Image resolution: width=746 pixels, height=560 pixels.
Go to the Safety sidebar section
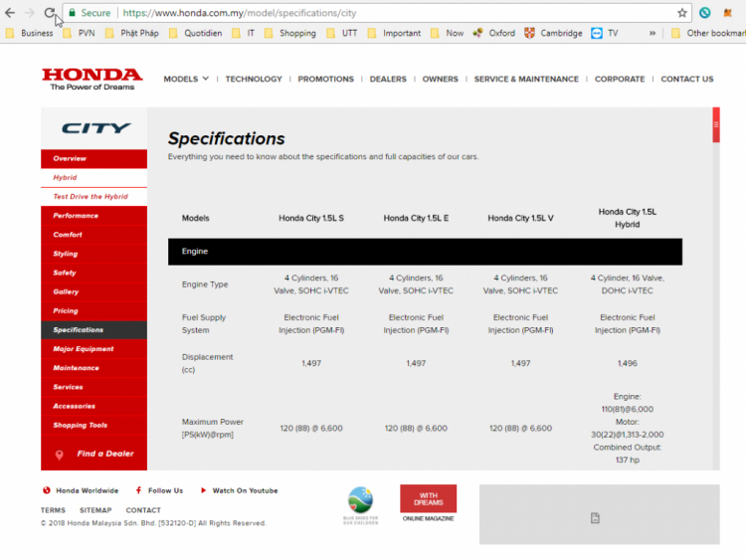pyautogui.click(x=93, y=273)
